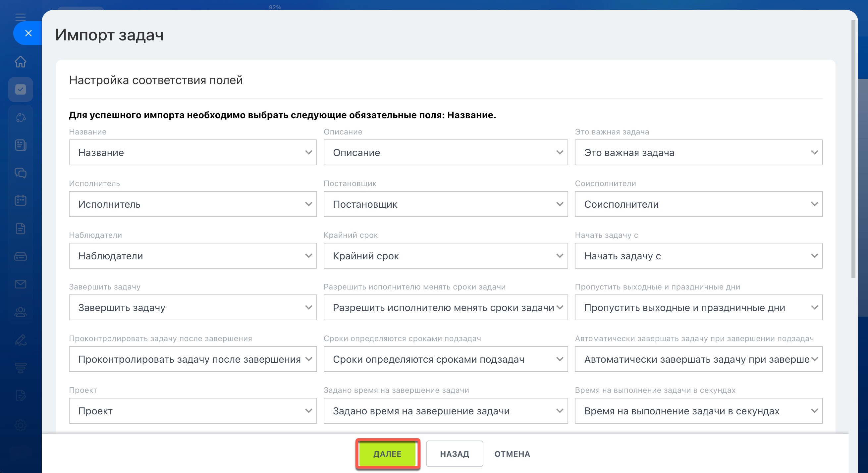
Task: Expand the Это важная задача dropdown
Action: [698, 152]
